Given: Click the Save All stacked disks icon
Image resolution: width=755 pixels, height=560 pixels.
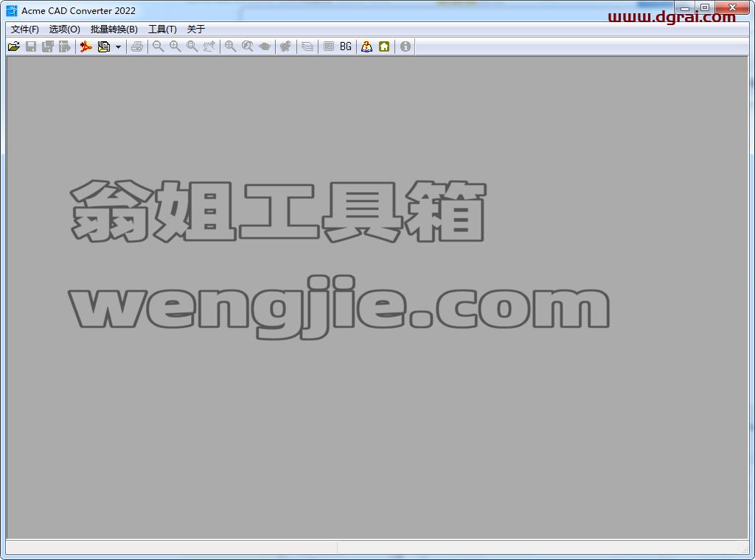Looking at the screenshot, I should coord(48,46).
